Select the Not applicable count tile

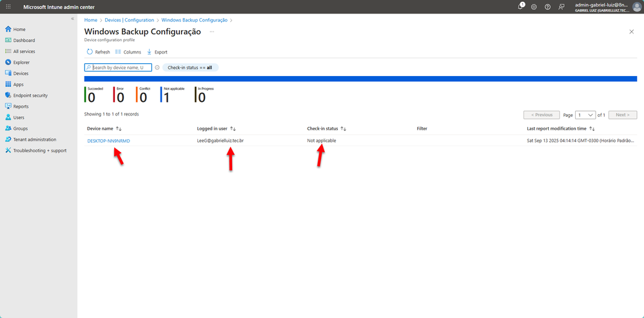pyautogui.click(x=172, y=94)
